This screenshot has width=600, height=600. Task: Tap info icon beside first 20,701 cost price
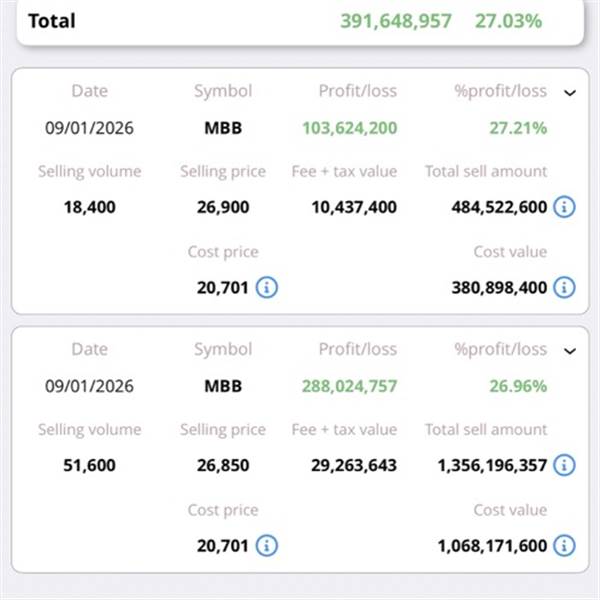[x=266, y=287]
